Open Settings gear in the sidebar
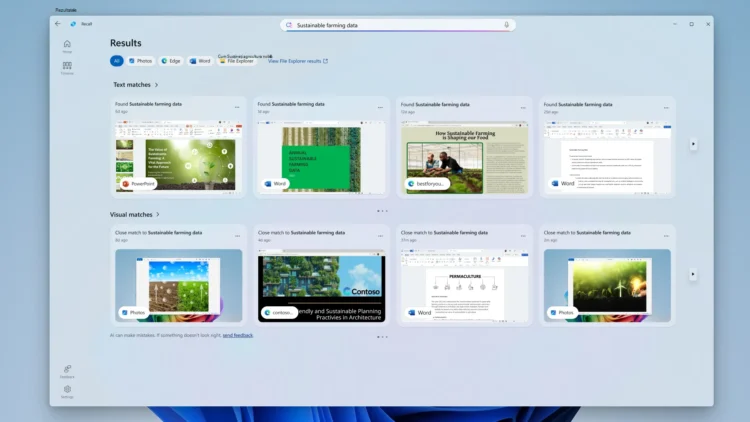750x422 pixels. (x=67, y=390)
